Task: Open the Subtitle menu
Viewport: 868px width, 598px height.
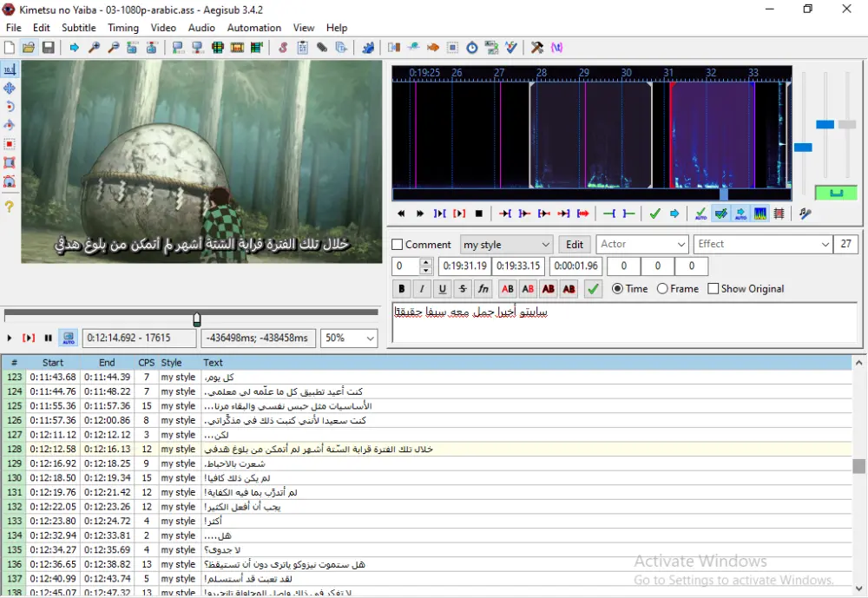Action: (79, 28)
